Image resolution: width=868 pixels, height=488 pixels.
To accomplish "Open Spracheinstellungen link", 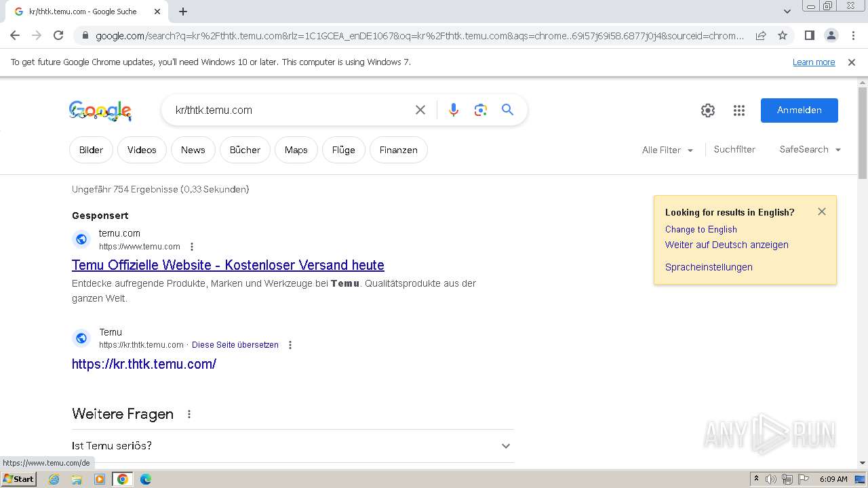I will [709, 267].
